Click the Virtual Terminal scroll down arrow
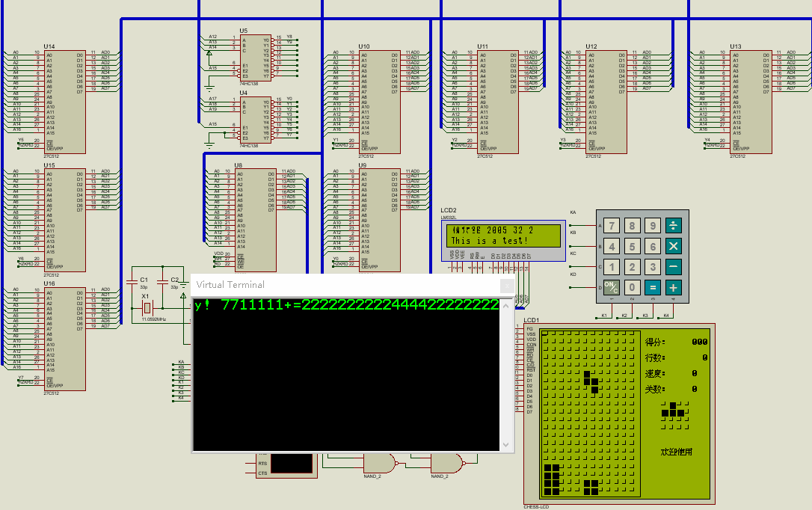The height and width of the screenshot is (510, 812). [506, 445]
